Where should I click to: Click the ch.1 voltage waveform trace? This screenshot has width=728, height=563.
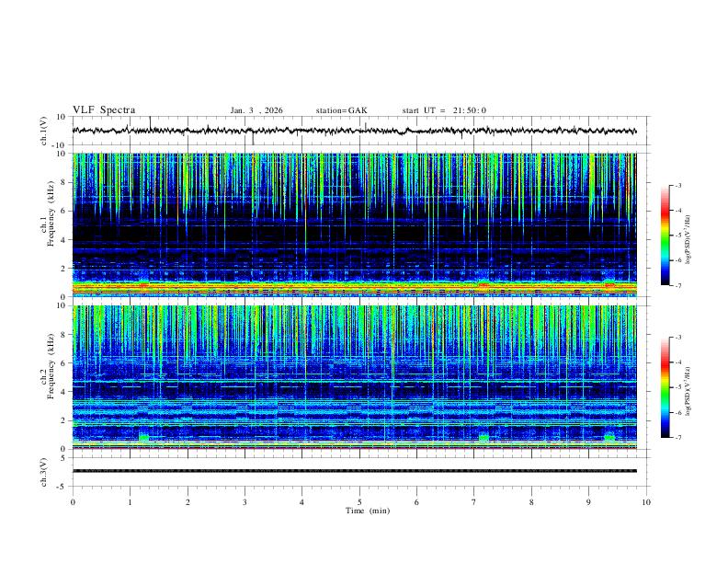[354, 131]
